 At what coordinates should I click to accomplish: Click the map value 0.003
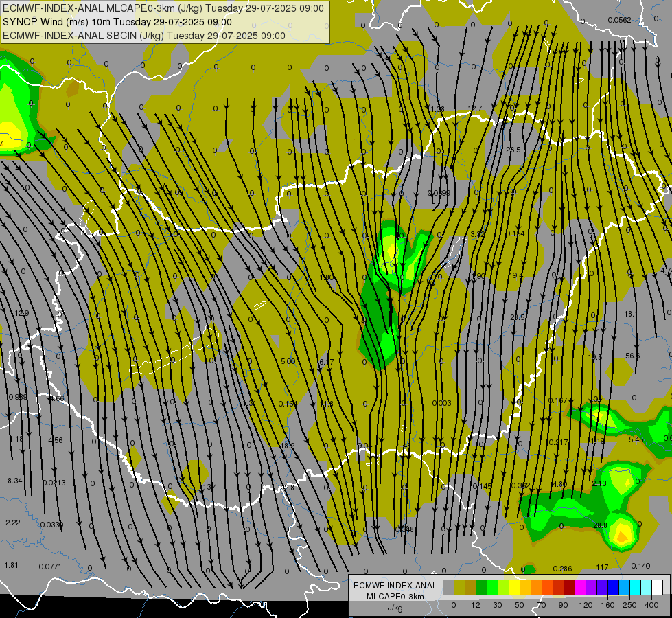[441, 403]
